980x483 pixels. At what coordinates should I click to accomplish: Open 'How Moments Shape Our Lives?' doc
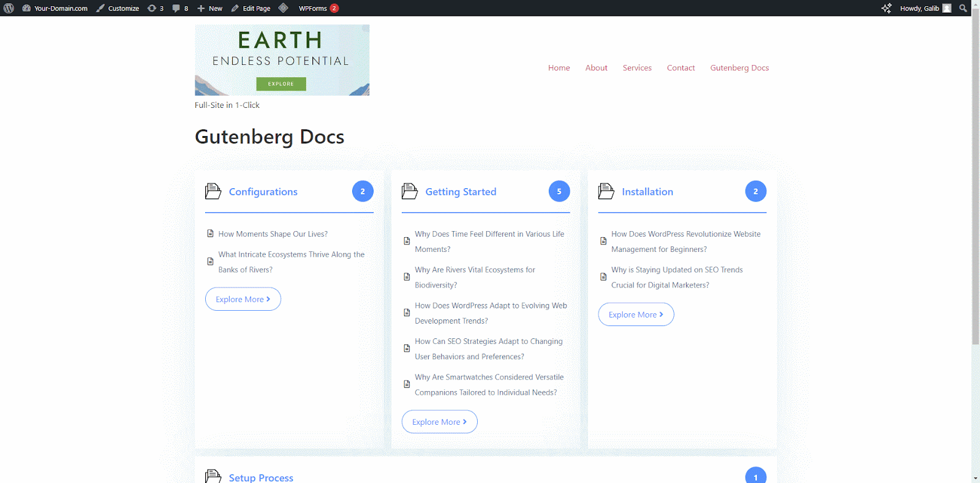(273, 234)
